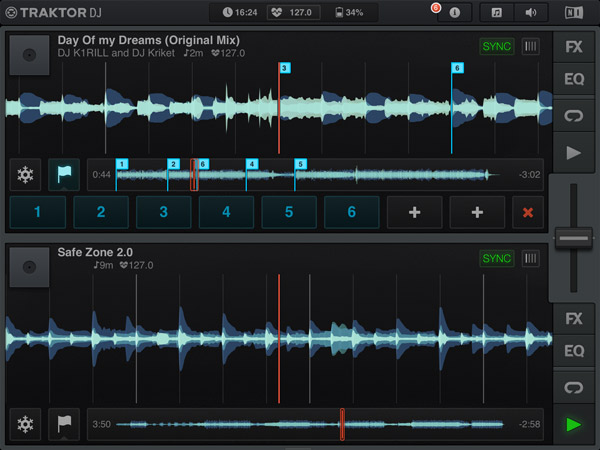Click Safe Zone 2.0 track title
The image size is (600, 450).
tap(95, 252)
